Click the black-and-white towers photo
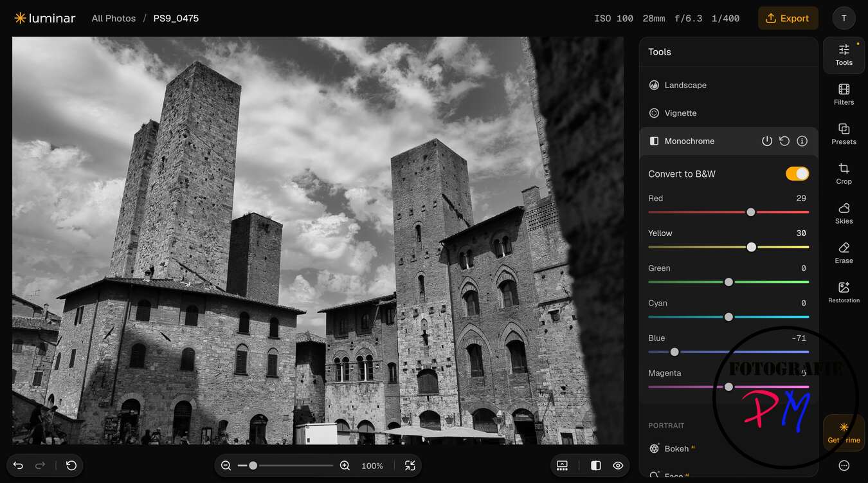The width and height of the screenshot is (868, 483). coord(318,241)
